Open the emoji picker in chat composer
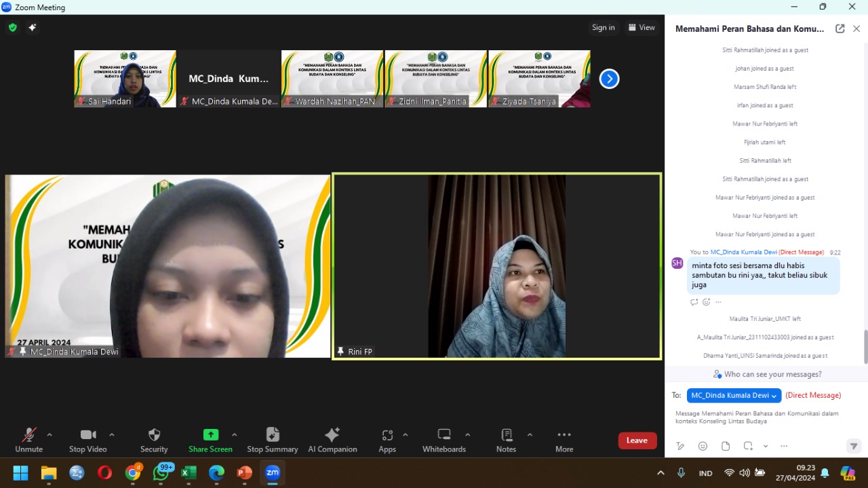 tap(703, 446)
